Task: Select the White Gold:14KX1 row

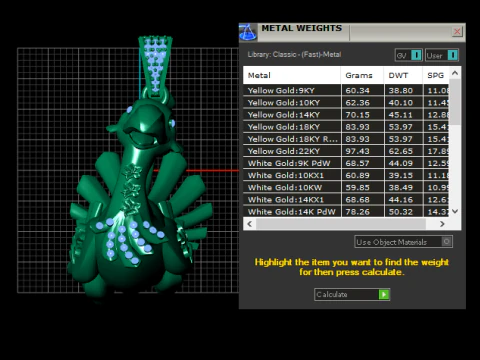Action: [346, 200]
